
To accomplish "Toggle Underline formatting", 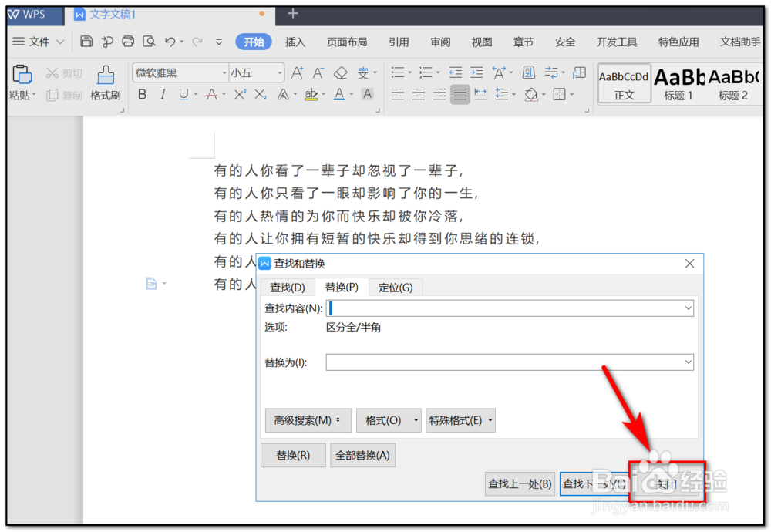I will click(183, 94).
